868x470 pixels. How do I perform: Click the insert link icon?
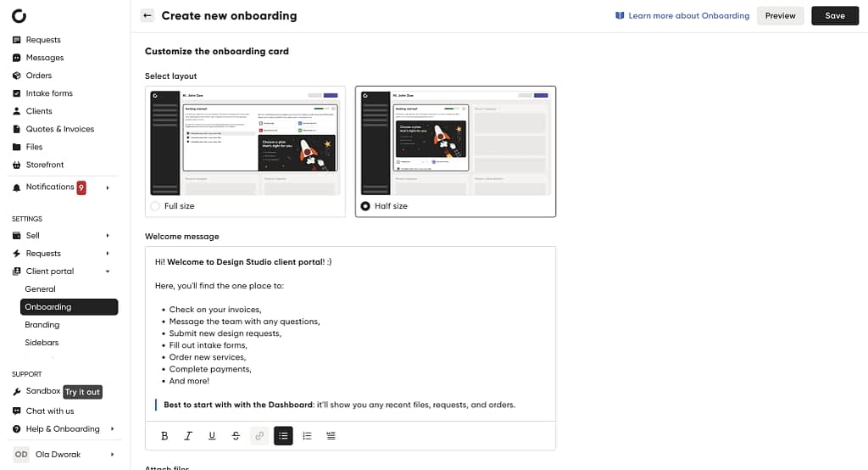pos(259,435)
